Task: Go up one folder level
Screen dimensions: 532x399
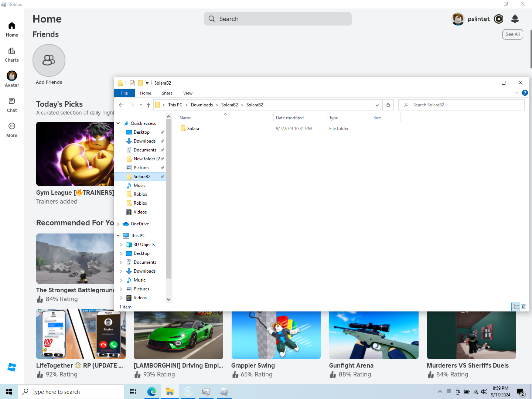Action: click(149, 105)
